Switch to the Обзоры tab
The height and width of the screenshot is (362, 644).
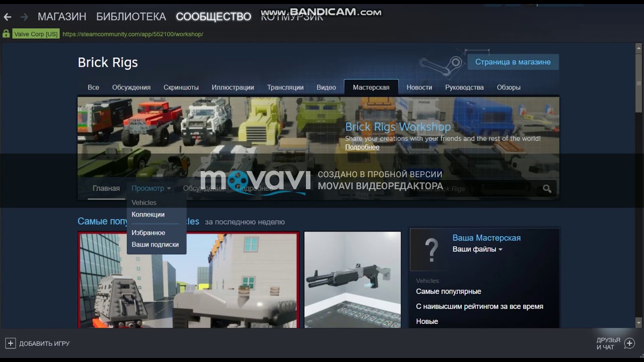509,87
